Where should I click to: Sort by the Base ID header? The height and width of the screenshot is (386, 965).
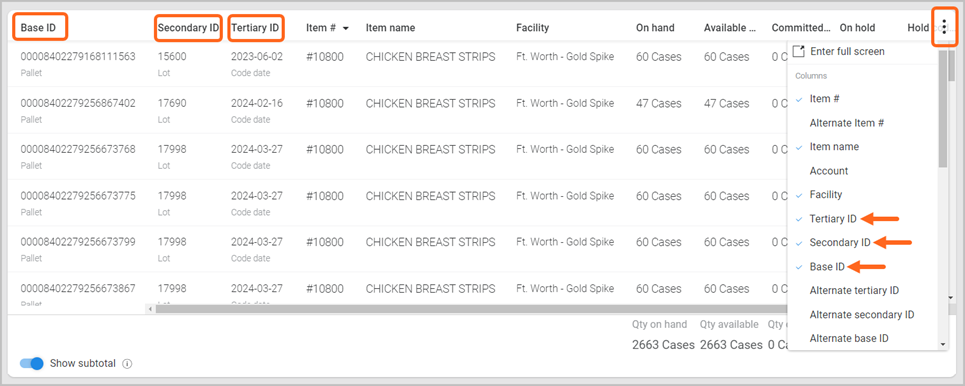click(x=38, y=28)
